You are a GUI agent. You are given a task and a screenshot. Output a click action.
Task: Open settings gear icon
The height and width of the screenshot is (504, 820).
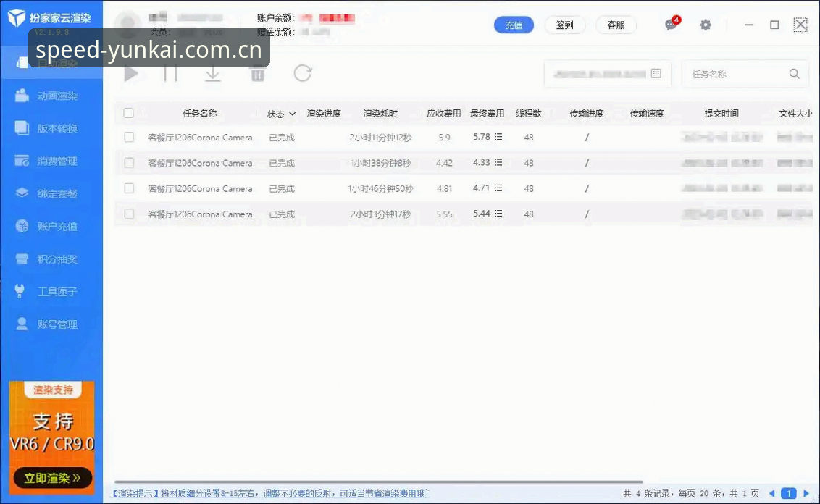[706, 25]
